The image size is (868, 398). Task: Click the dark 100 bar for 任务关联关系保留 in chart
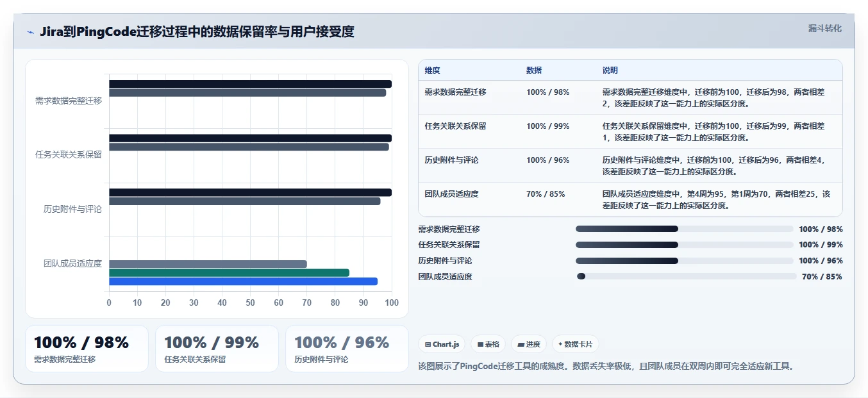coord(250,138)
